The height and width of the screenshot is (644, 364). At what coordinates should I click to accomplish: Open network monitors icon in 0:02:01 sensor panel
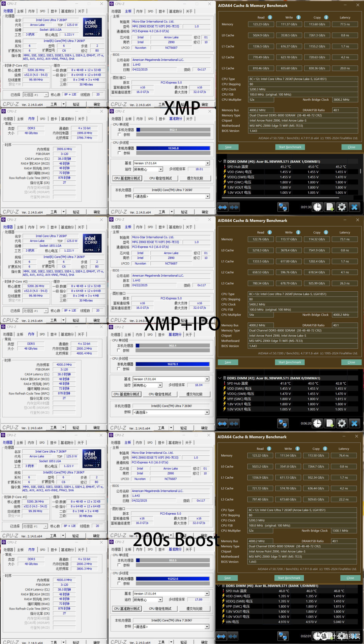click(x=283, y=636)
